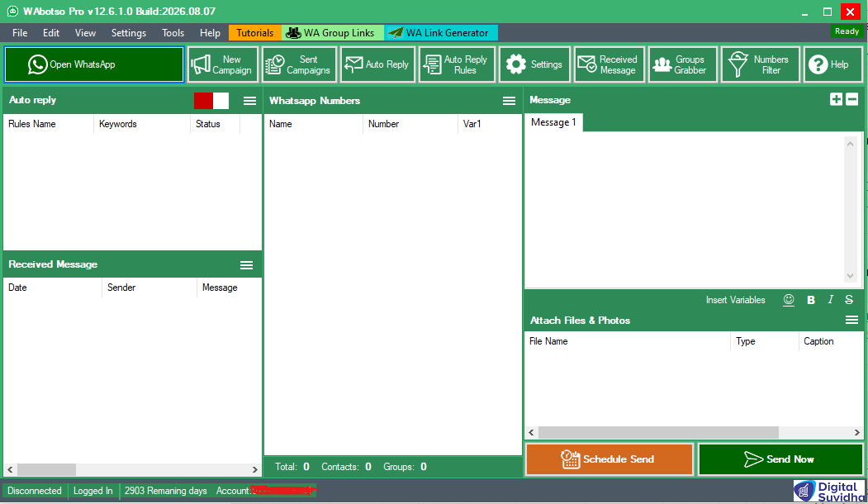The height and width of the screenshot is (504, 868).
Task: Add a new message with plus icon
Action: pyautogui.click(x=836, y=99)
